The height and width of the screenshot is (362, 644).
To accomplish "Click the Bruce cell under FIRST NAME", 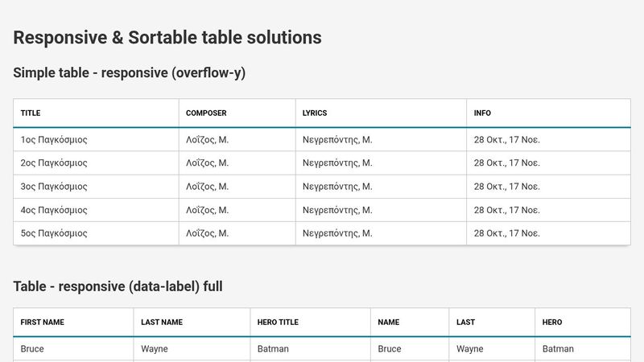I will 73,349.
